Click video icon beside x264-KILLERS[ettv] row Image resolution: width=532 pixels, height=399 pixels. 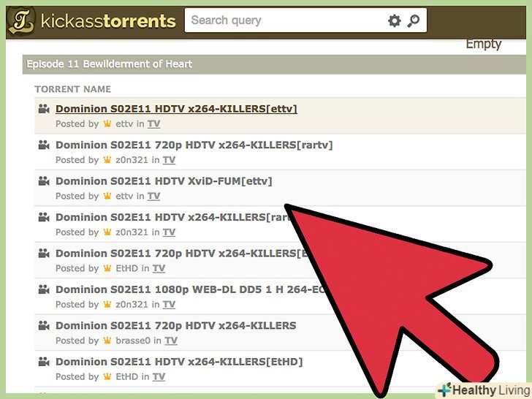point(44,109)
